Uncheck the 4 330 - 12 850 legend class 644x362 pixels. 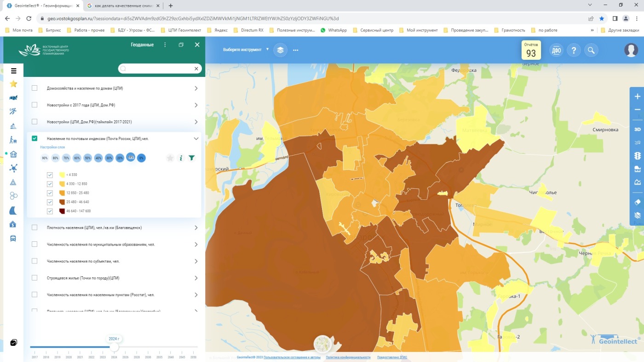click(x=50, y=184)
